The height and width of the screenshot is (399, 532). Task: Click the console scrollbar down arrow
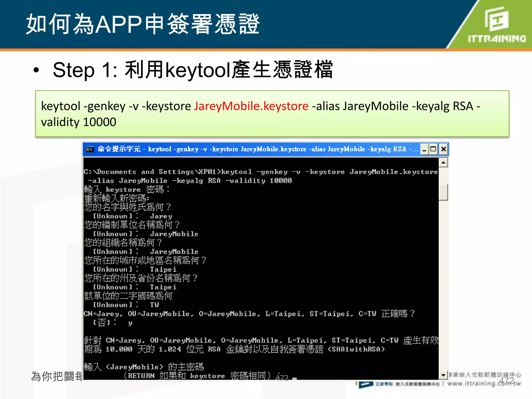coord(443,375)
